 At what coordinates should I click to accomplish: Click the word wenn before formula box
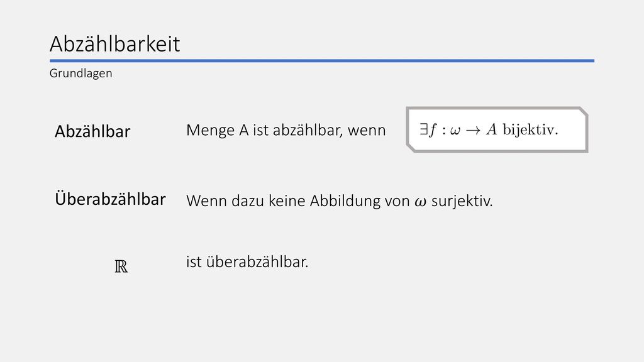(x=367, y=131)
